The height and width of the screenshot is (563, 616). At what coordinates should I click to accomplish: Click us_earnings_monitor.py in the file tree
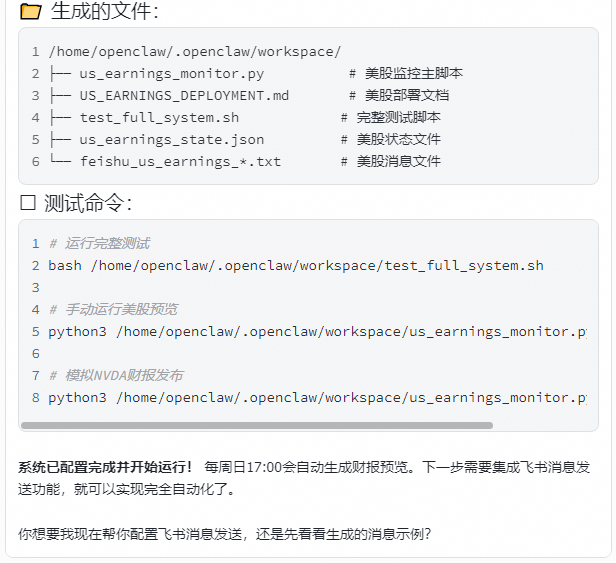[172, 73]
